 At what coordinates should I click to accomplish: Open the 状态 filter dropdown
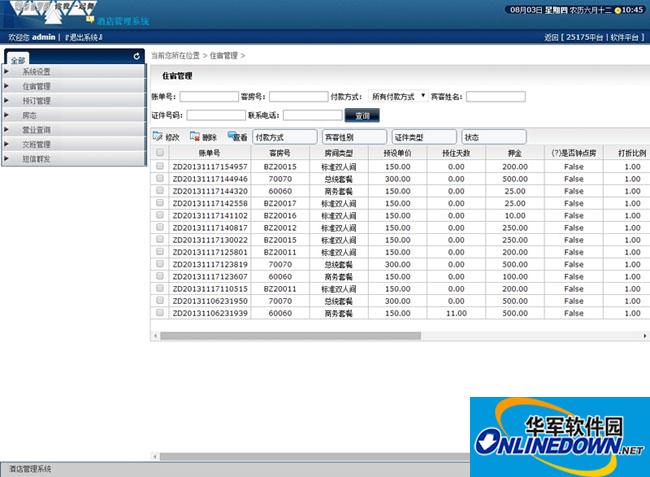(494, 137)
